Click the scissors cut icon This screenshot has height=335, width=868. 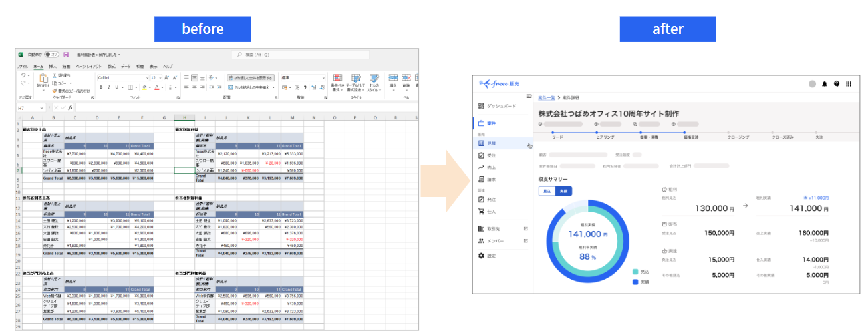click(55, 75)
